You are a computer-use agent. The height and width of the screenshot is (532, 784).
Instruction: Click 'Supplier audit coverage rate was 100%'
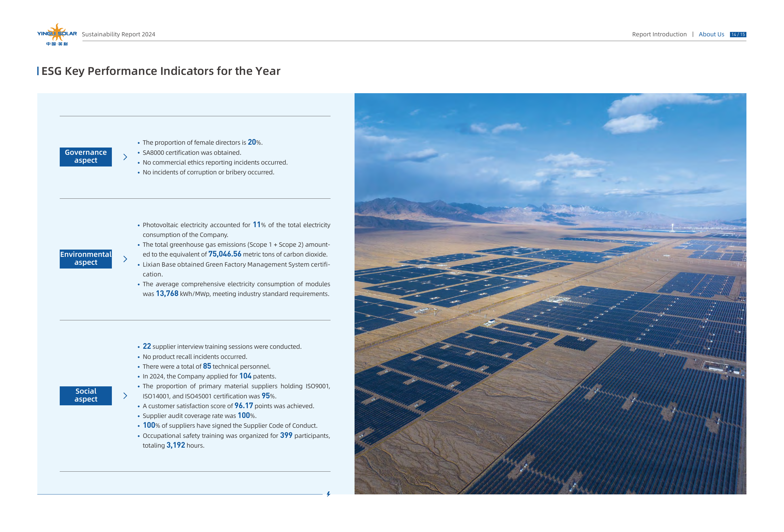click(199, 416)
